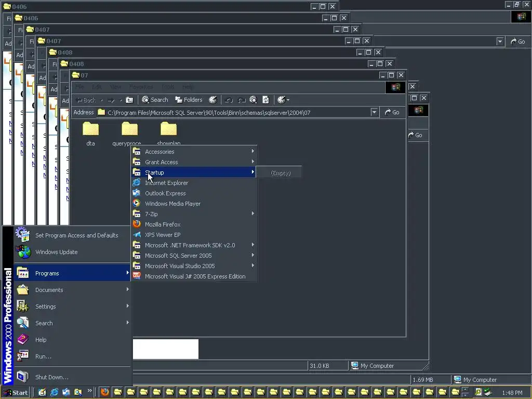The height and width of the screenshot is (399, 532).
Task: Expand Microsoft .NET Framework SDK v2.0 group
Action: point(194,245)
